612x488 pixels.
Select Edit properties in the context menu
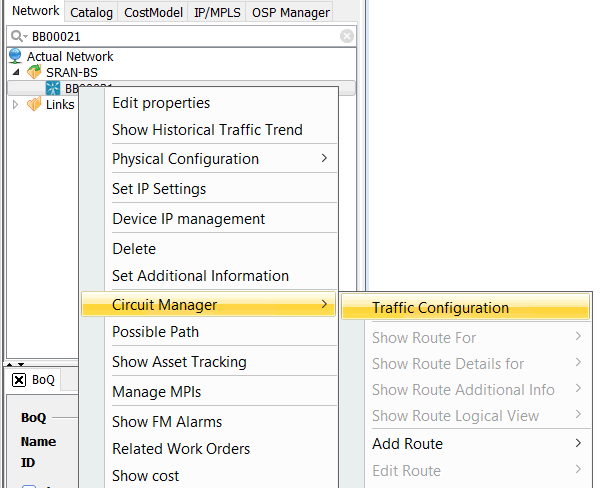pyautogui.click(x=161, y=103)
